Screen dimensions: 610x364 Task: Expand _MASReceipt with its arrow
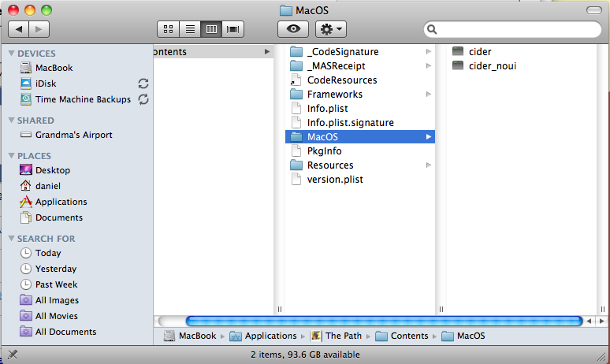pyautogui.click(x=428, y=66)
